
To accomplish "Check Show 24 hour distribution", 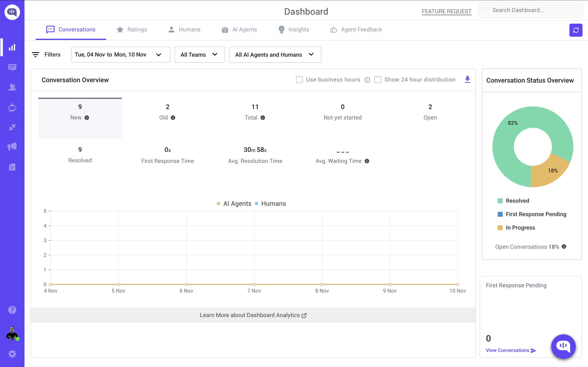I will click(377, 80).
